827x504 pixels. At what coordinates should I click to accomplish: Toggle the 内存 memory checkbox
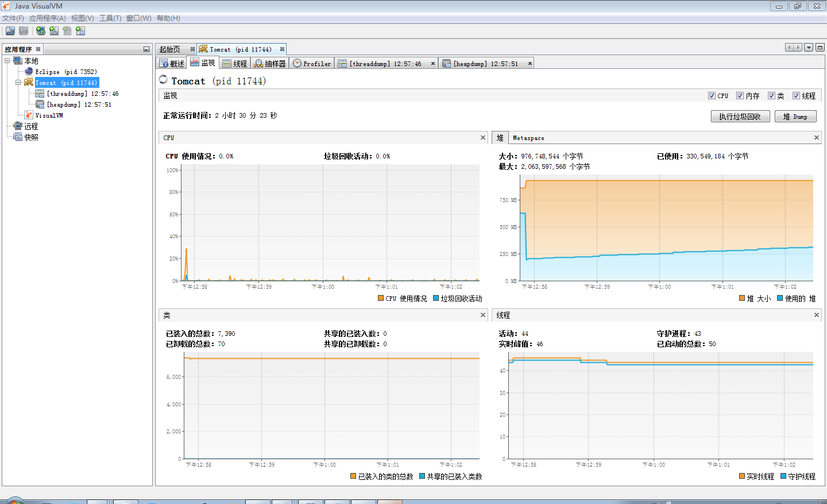[740, 96]
